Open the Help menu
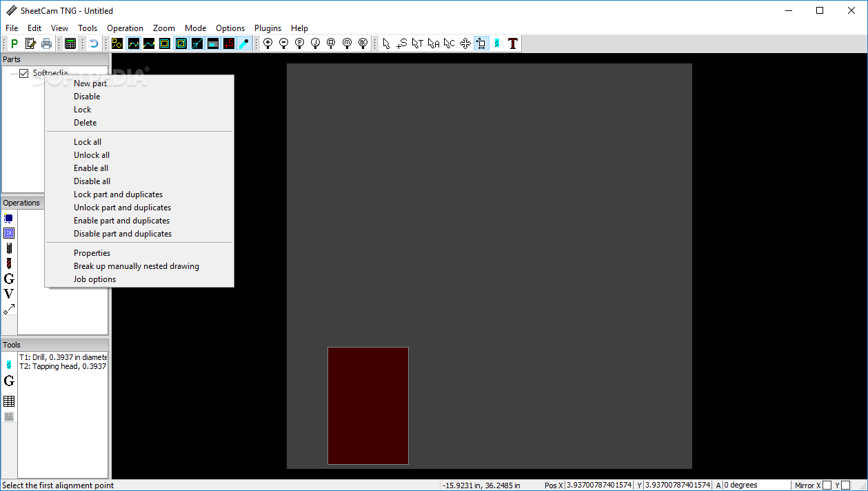 pos(300,28)
